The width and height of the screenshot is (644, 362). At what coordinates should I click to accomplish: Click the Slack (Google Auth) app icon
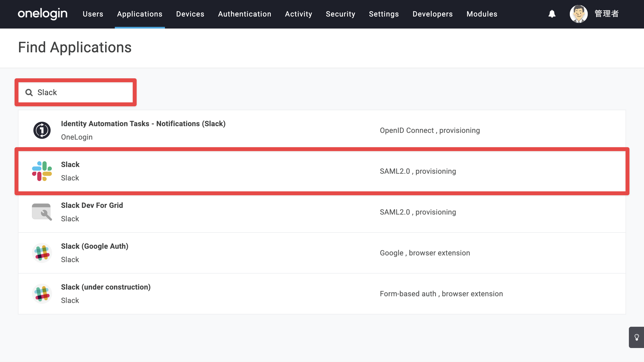coord(42,253)
